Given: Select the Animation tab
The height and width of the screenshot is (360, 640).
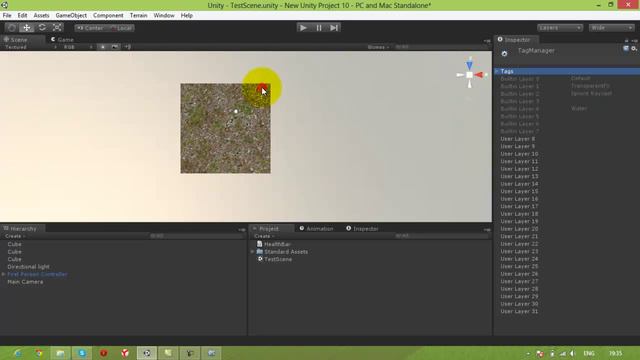Looking at the screenshot, I should click(317, 229).
